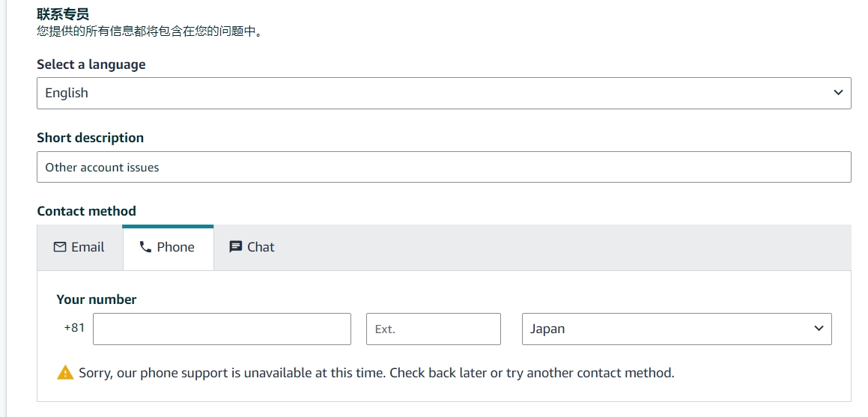The width and height of the screenshot is (868, 417).
Task: Switch to the Chat contact tab
Action: pos(252,247)
